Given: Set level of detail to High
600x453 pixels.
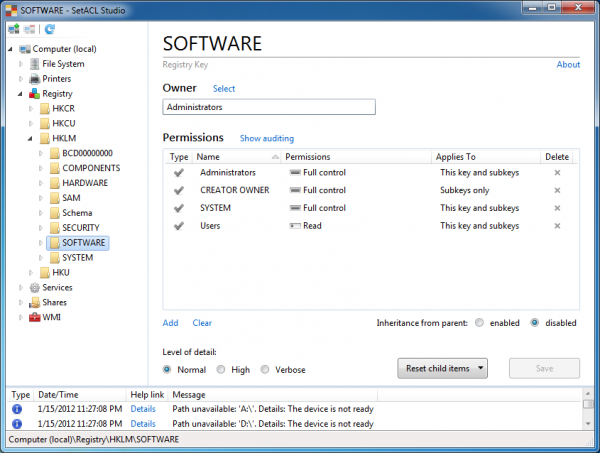Looking at the screenshot, I should click(x=221, y=370).
